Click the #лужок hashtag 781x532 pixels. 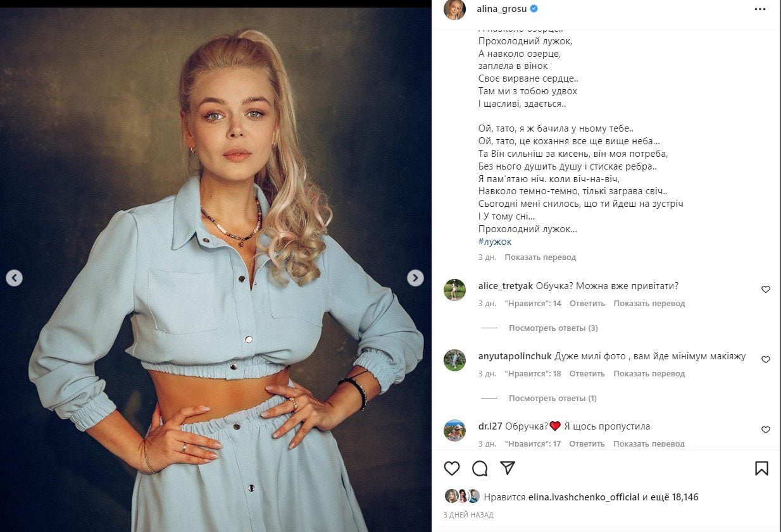click(x=495, y=242)
